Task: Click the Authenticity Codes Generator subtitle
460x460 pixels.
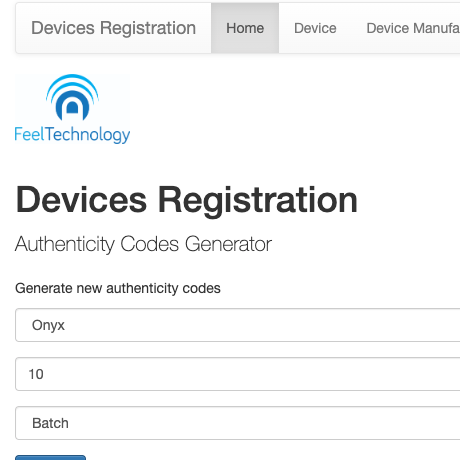Action: click(143, 244)
